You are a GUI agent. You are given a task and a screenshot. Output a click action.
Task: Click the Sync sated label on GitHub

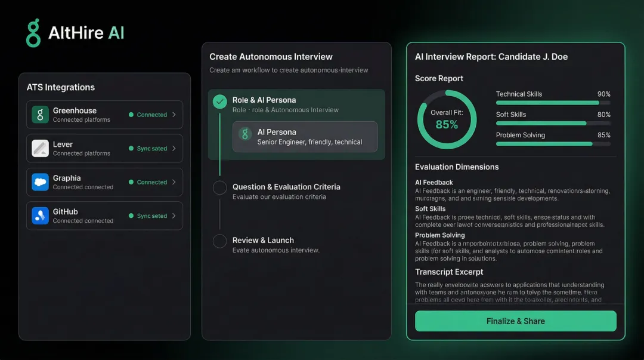152,215
